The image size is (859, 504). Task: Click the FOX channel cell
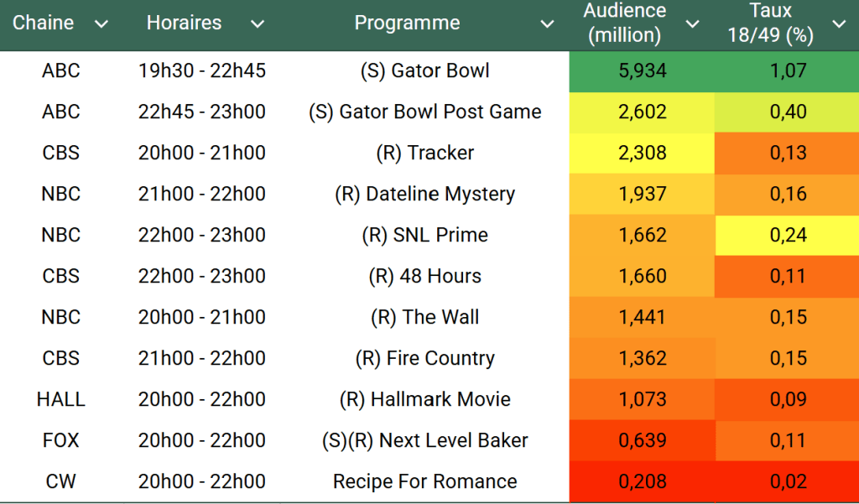pyautogui.click(x=61, y=440)
